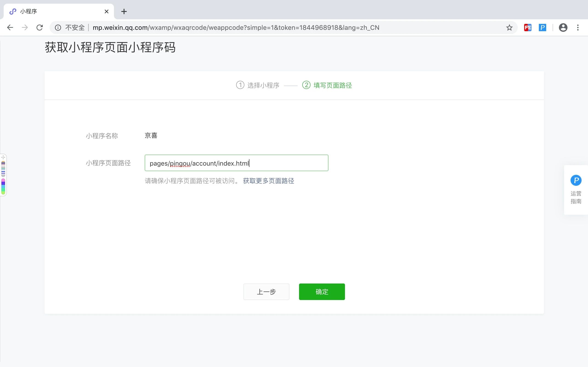Screen dimensions: 588x367
Task: Select step 2 填写页面路径
Action: click(327, 85)
